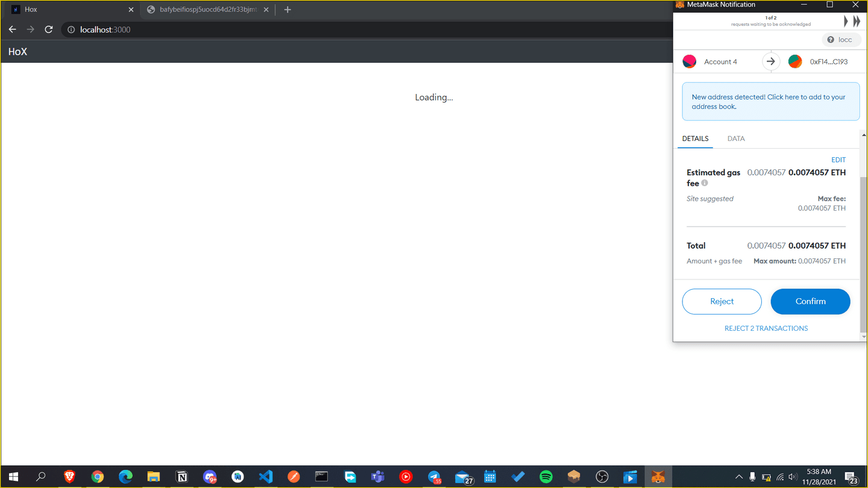
Task: Confirm the MetaMask transaction
Action: [810, 301]
